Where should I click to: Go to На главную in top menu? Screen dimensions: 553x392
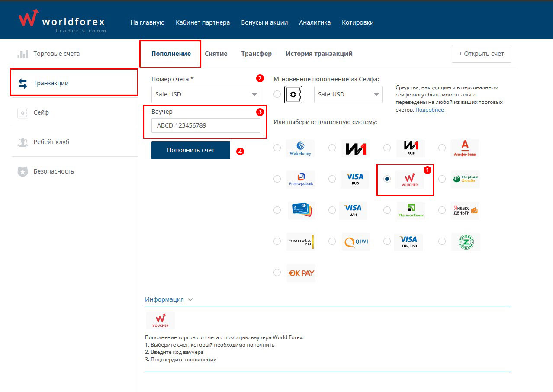147,22
